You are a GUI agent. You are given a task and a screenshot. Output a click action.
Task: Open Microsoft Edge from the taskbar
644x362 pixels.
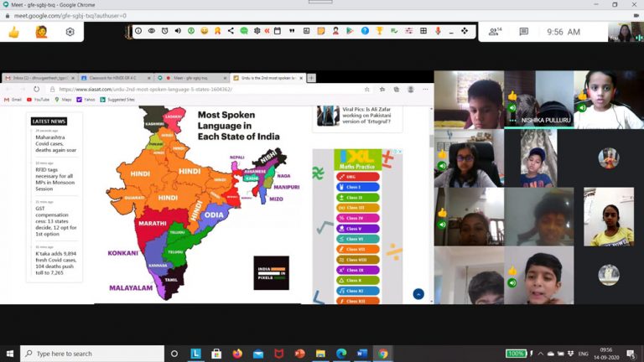tap(341, 354)
